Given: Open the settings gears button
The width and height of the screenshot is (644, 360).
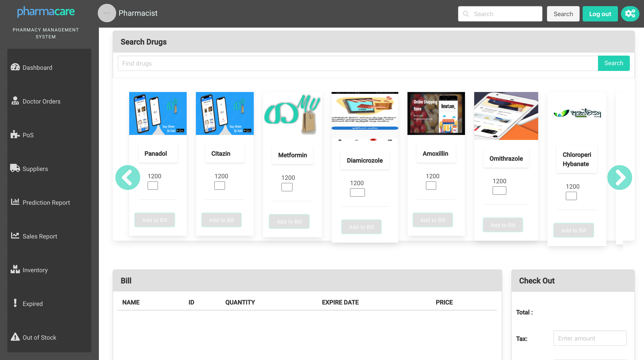Looking at the screenshot, I should click(x=630, y=14).
